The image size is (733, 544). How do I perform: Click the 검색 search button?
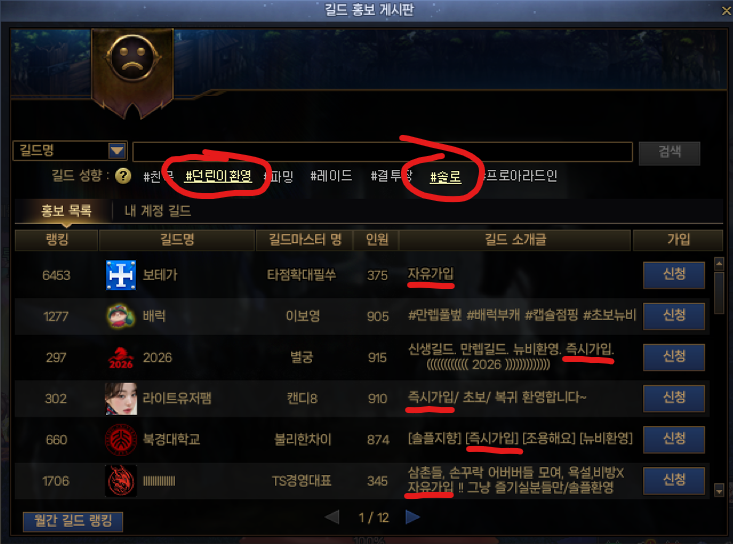[669, 152]
